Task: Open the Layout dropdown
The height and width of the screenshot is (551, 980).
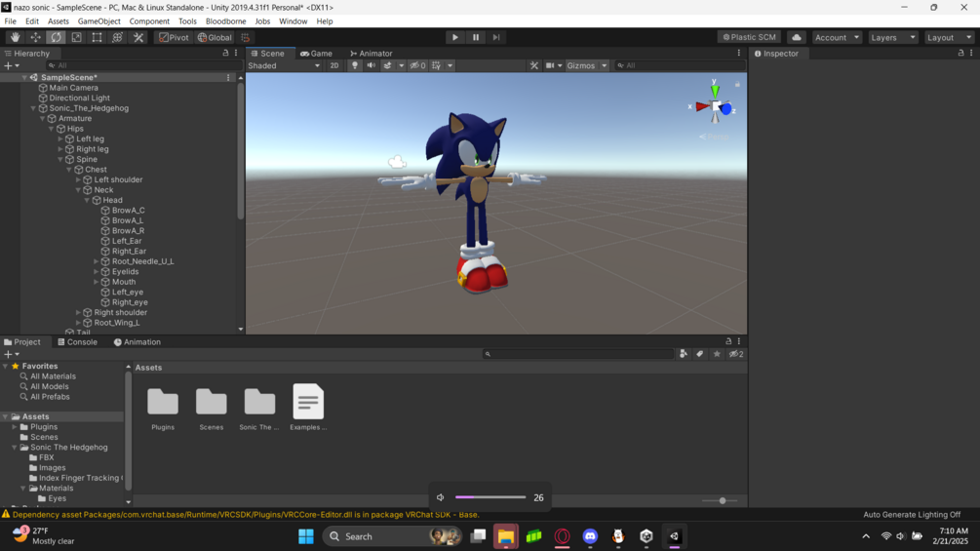Action: [x=950, y=37]
